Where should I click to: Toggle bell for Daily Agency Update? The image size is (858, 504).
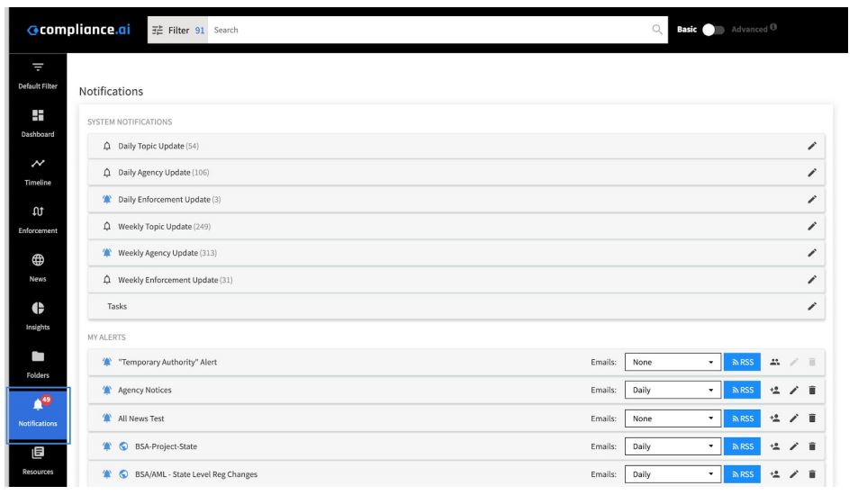(107, 173)
